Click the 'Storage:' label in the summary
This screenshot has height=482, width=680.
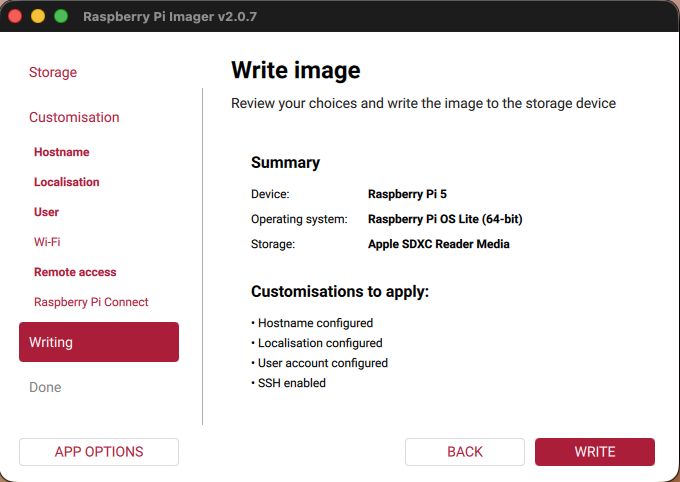point(273,244)
